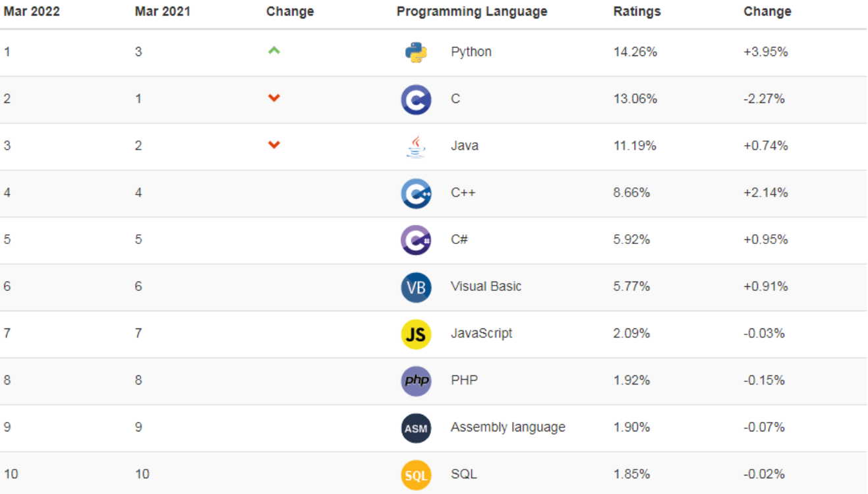Image resolution: width=868 pixels, height=494 pixels.
Task: Click the SQL logo icon
Action: click(416, 475)
